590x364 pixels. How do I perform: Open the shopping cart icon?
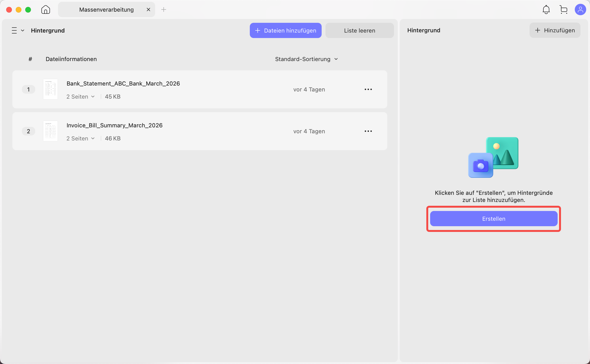coord(564,10)
